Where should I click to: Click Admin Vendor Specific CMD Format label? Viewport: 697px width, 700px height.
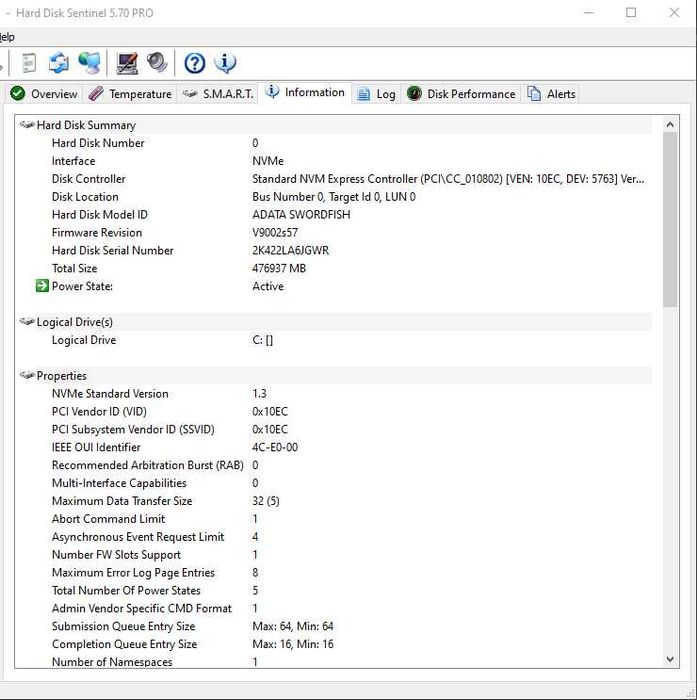pos(142,608)
